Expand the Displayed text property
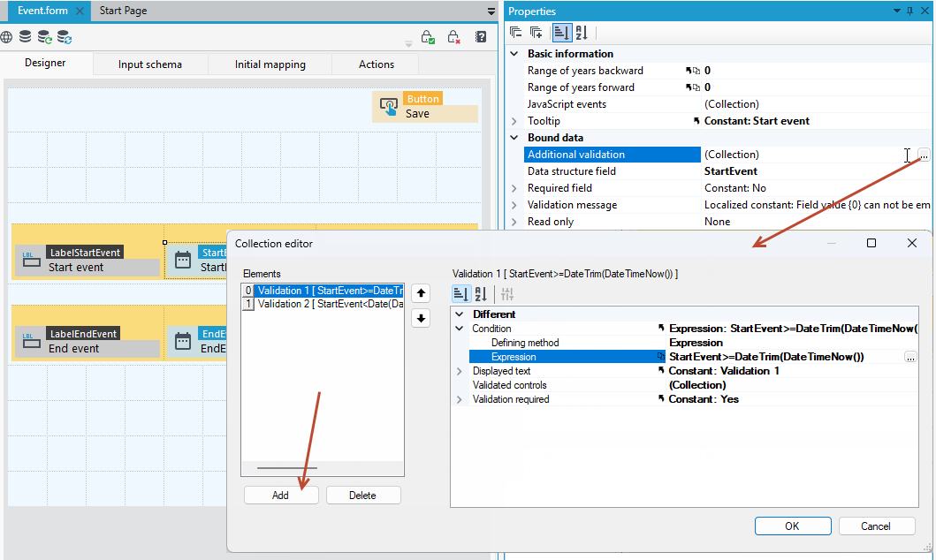Viewport: 936px width, 560px height. coord(459,371)
